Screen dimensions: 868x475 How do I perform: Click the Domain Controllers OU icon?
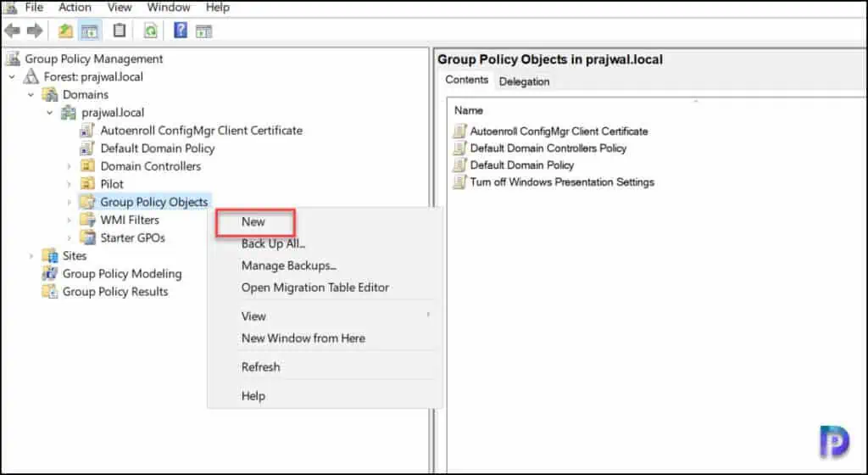pos(87,166)
